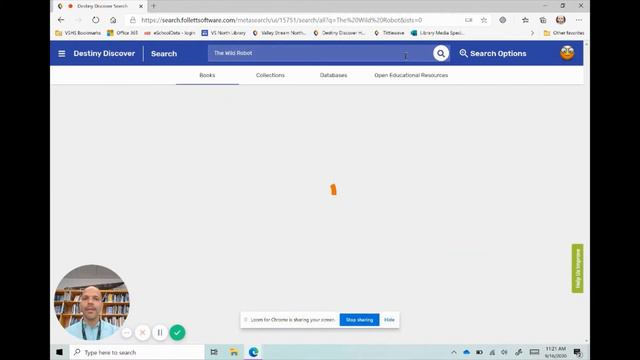Viewport: 640px width, 360px height.
Task: Click the magnifier search button in search bar
Action: pos(441,53)
